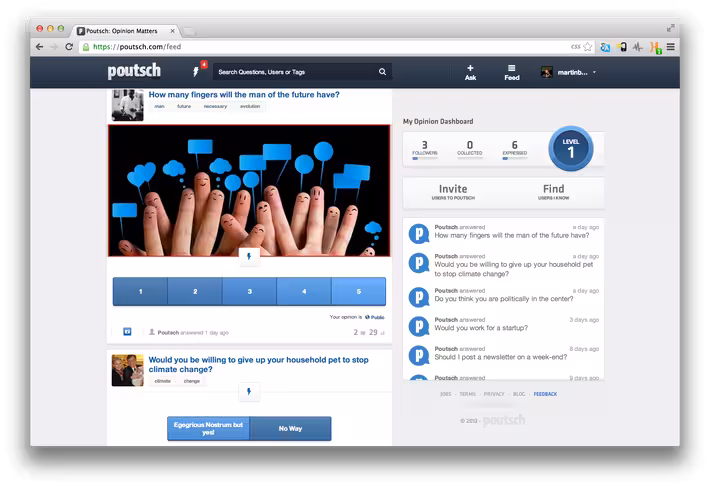Bookmark page with the star icon
The height and width of the screenshot is (488, 710).
click(x=588, y=47)
